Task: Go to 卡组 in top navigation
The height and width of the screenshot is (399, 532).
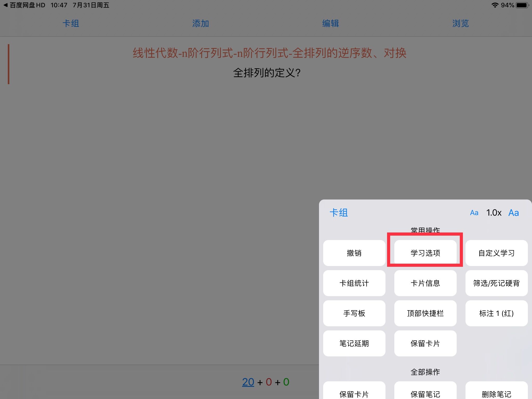Action: click(71, 23)
